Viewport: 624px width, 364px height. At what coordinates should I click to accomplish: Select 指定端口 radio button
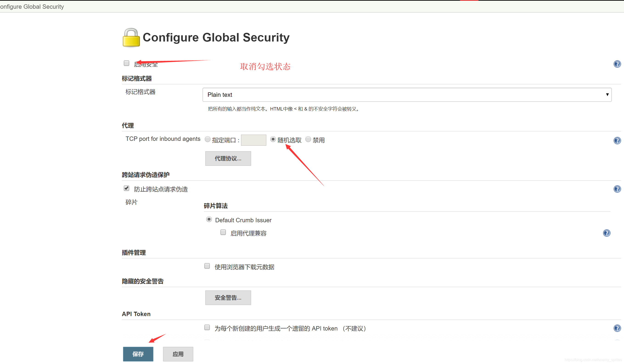208,139
